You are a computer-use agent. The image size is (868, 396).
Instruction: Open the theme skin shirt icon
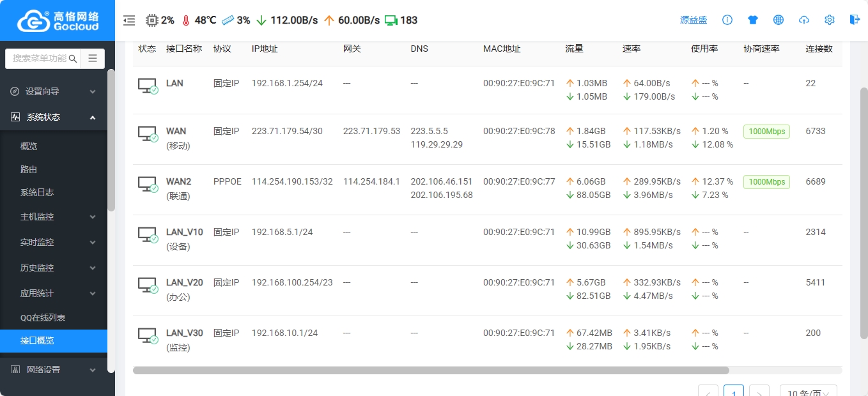(x=753, y=20)
